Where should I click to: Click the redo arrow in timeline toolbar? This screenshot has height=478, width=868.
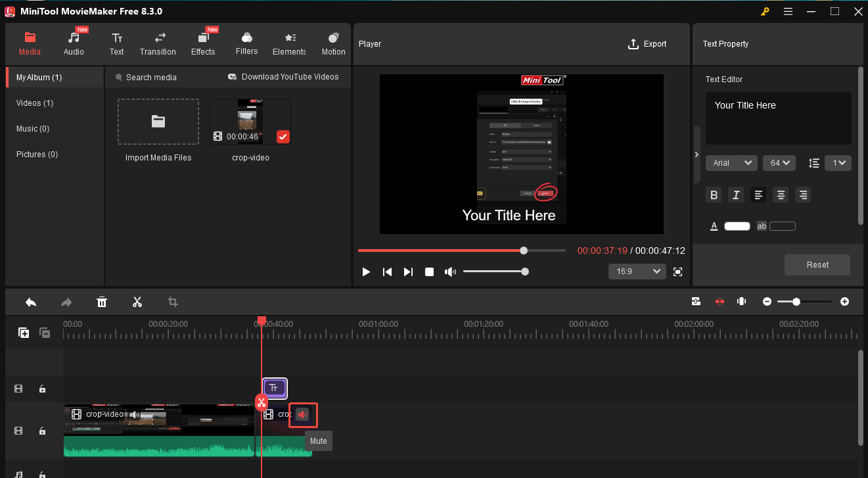[66, 302]
